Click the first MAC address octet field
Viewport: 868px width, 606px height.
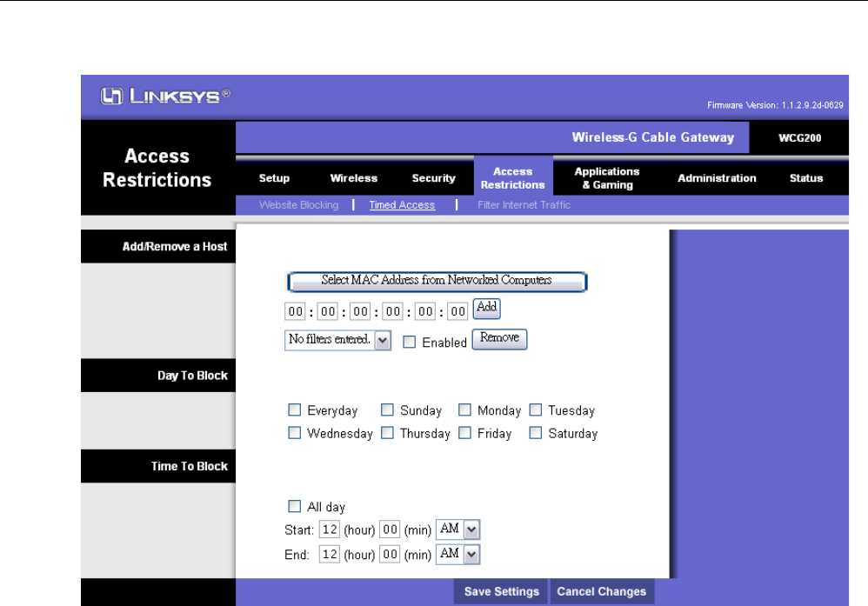tap(295, 311)
